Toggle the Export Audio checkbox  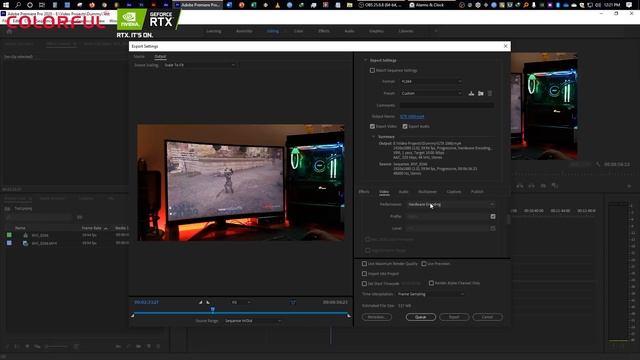pyautogui.click(x=405, y=127)
